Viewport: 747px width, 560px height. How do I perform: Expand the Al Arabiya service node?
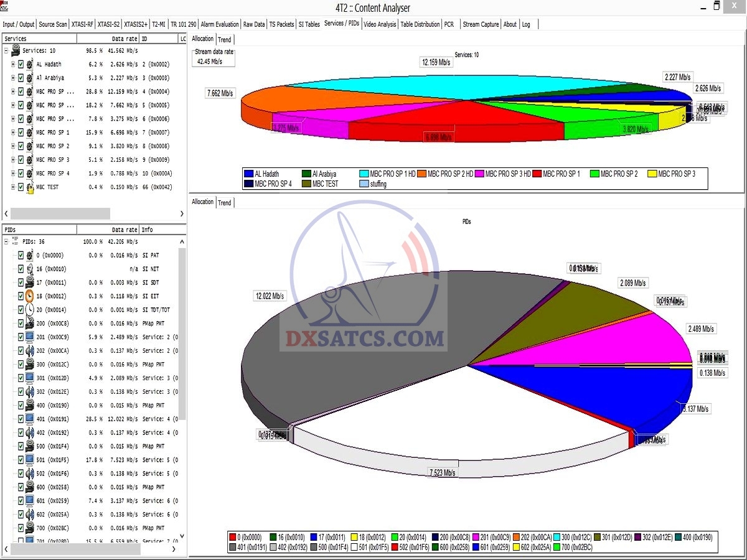(13, 78)
